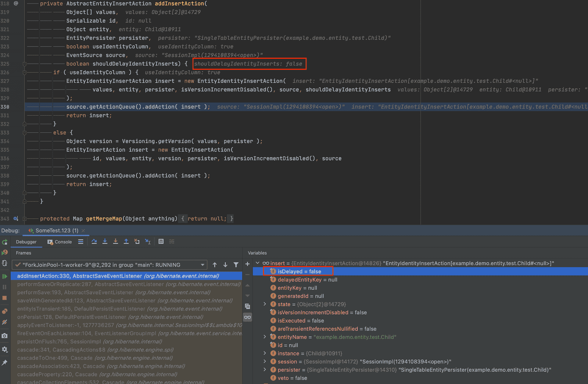
Task: Click the copy watch icon
Action: [247, 306]
